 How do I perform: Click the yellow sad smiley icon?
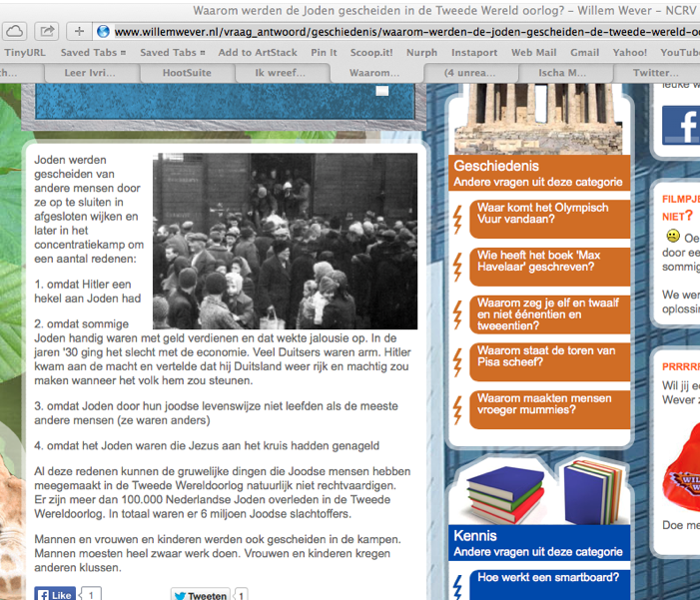(673, 236)
